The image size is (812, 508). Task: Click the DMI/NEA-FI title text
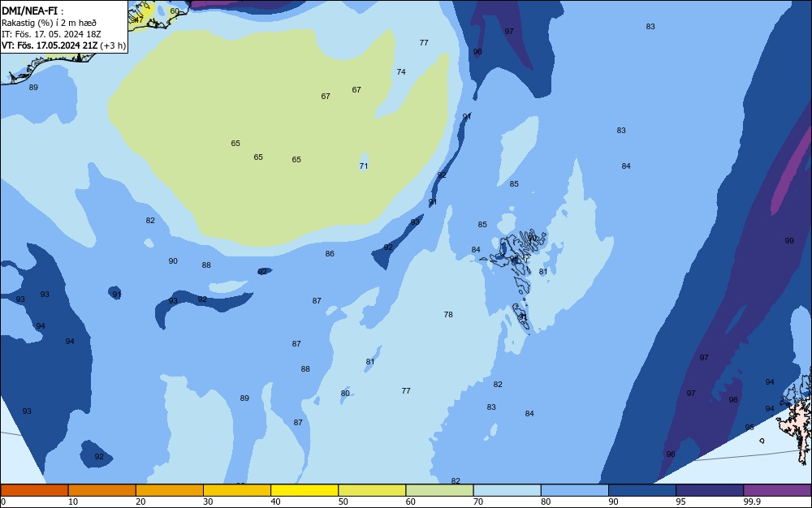(29, 11)
